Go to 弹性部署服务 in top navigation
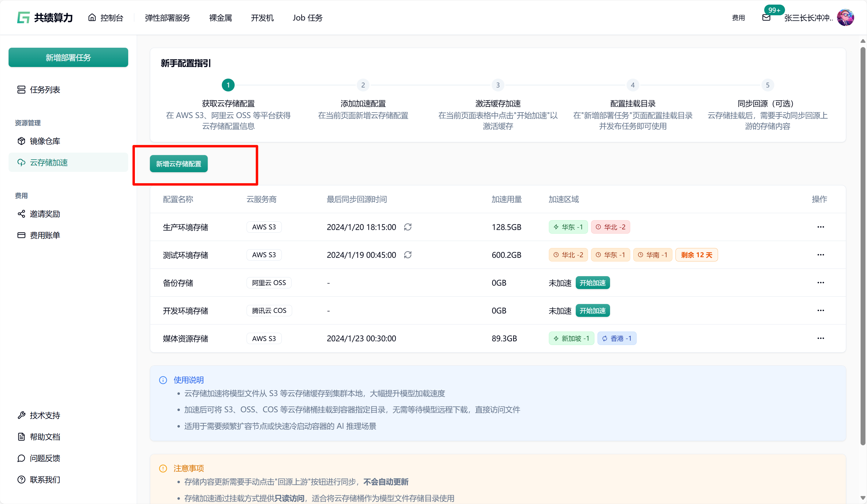This screenshot has width=867, height=504. click(167, 17)
